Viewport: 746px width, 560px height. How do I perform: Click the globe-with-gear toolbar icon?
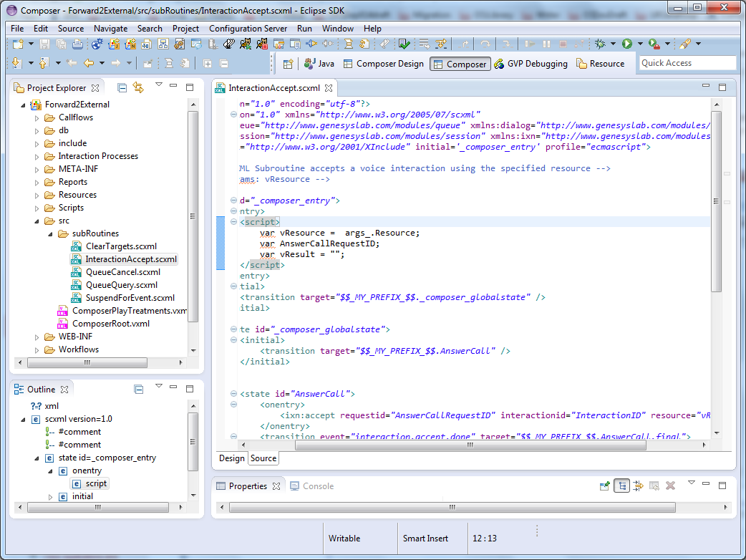click(97, 44)
